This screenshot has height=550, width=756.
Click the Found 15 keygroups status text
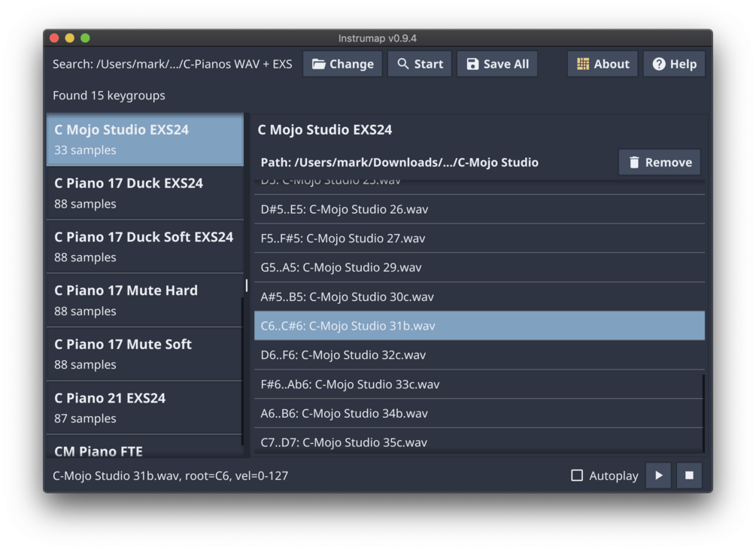[109, 96]
